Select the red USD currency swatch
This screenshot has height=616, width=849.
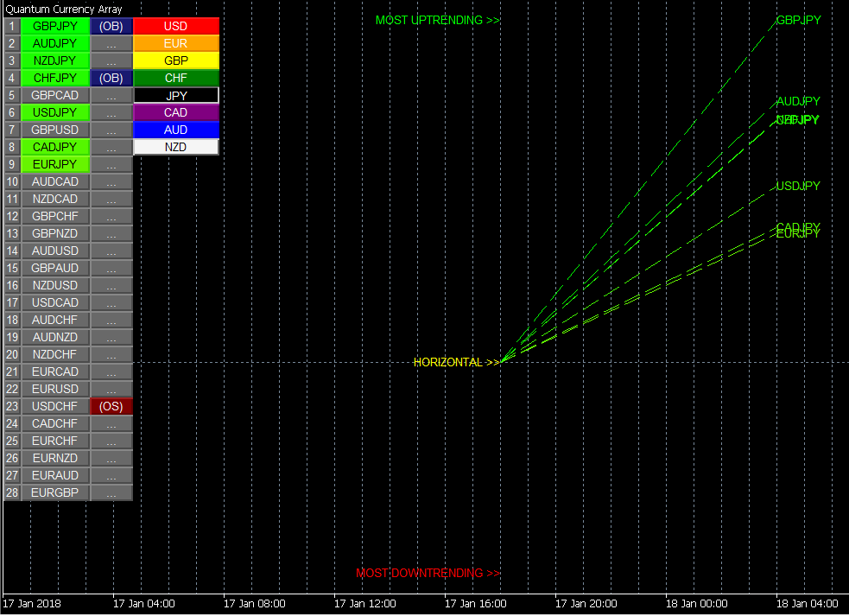coord(176,26)
